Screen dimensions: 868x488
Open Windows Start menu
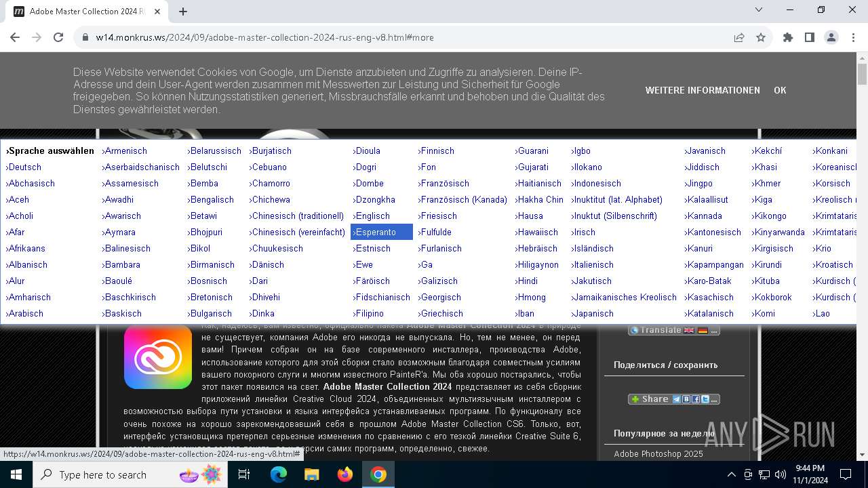[16, 474]
